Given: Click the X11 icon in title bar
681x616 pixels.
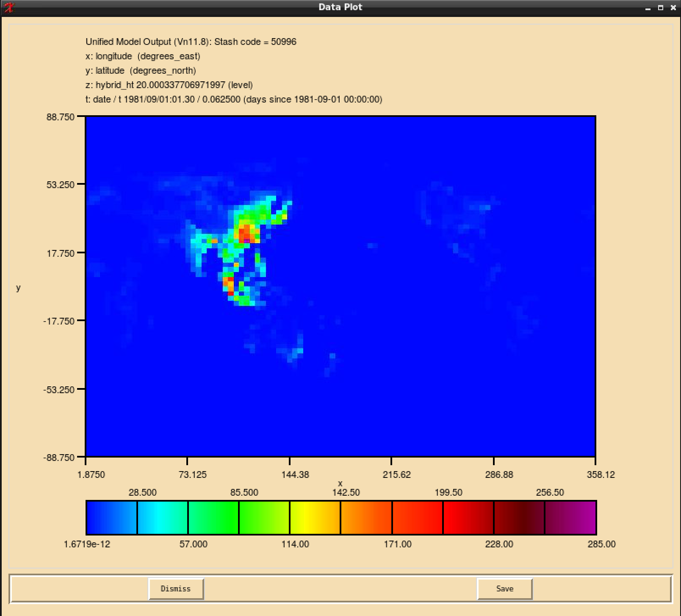Looking at the screenshot, I should [9, 7].
